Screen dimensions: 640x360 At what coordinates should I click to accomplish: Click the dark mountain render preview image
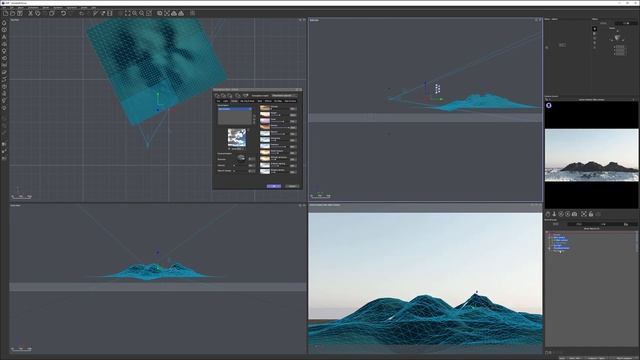coord(591,155)
